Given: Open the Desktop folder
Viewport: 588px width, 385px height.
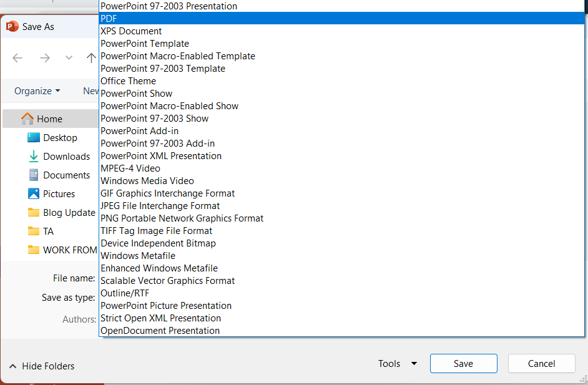Looking at the screenshot, I should 60,137.
